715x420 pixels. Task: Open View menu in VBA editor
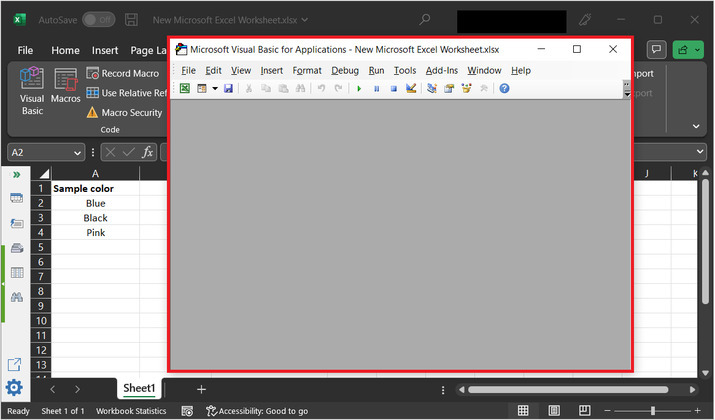(x=241, y=71)
